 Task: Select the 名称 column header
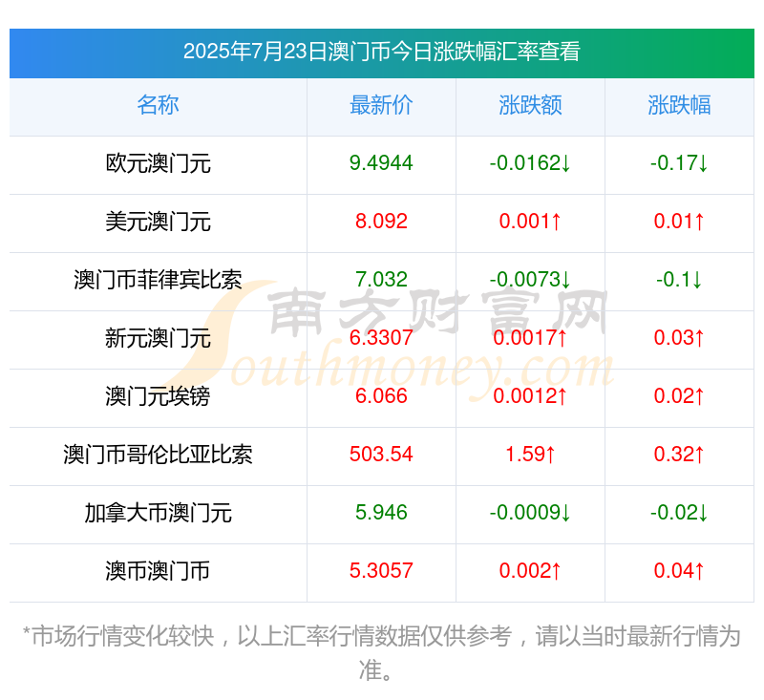158,105
